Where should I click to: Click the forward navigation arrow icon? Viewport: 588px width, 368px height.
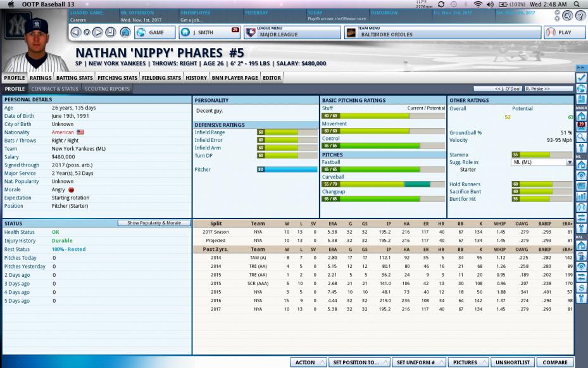coord(97,32)
